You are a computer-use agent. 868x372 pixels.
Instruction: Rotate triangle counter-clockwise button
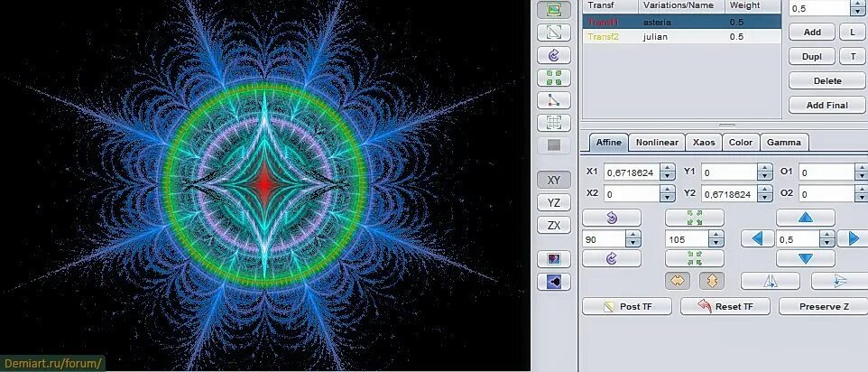[611, 218]
